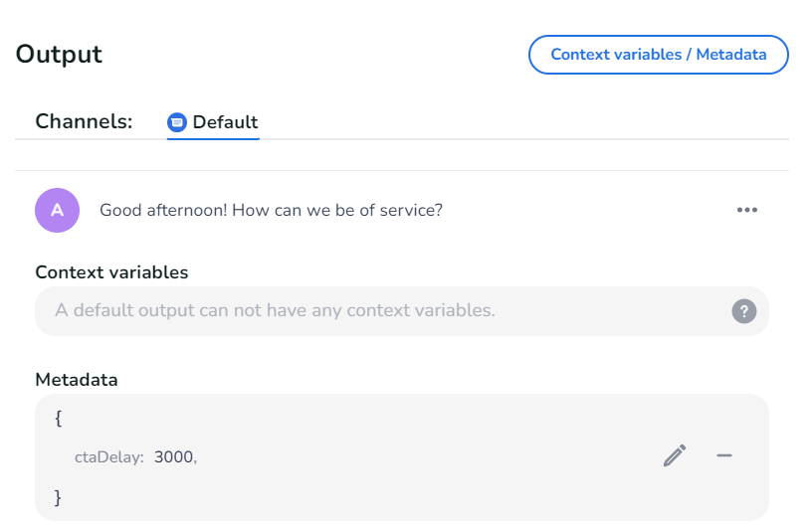
Task: Click the "Context variables" section heading
Action: (111, 271)
